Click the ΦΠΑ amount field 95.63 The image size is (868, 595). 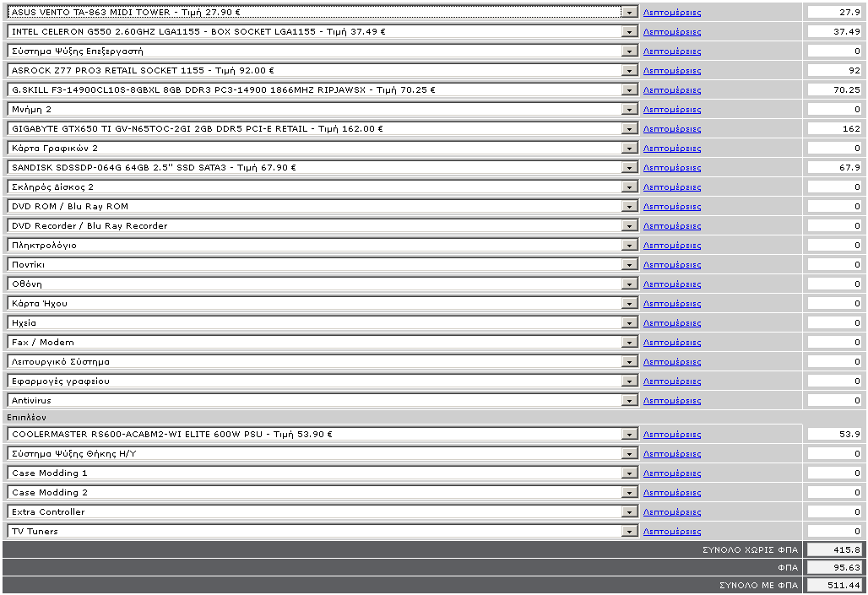[x=834, y=567]
